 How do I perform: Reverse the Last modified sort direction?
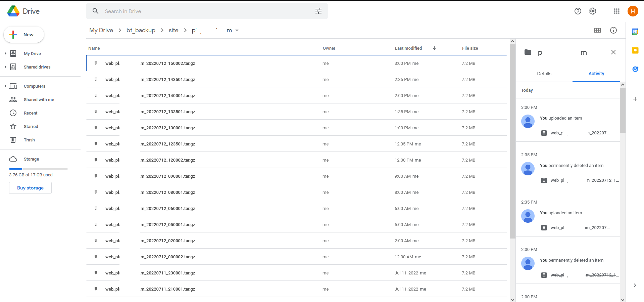click(x=435, y=48)
